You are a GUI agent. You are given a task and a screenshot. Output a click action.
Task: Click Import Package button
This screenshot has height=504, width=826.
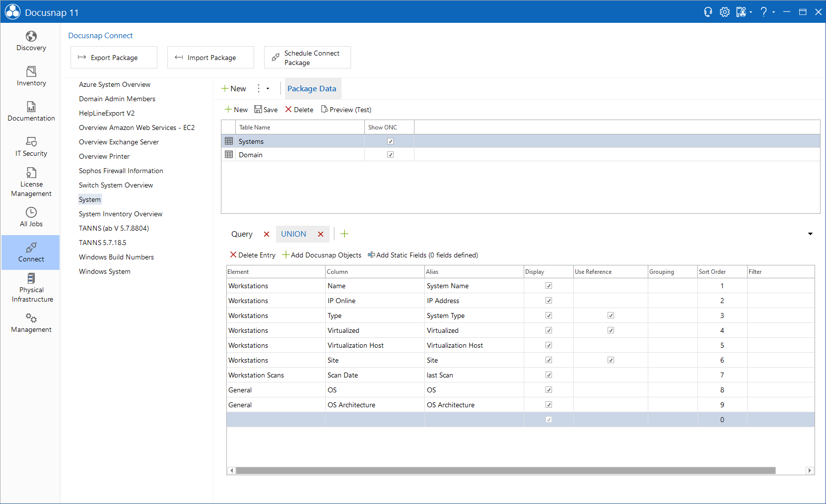pyautogui.click(x=210, y=58)
